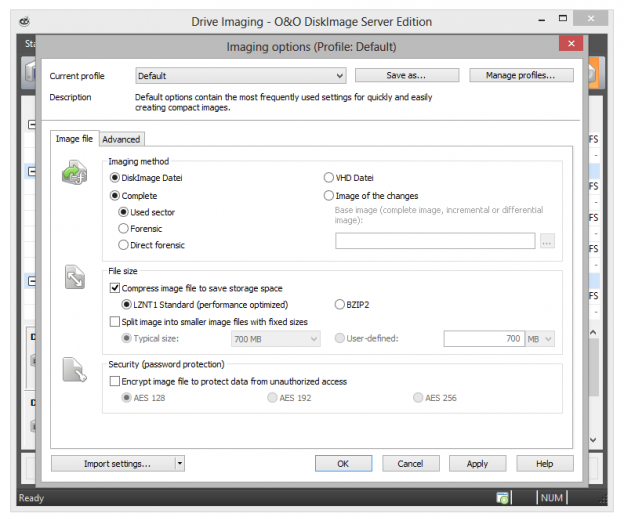Select the DiskImage Datei radio button
Viewport: 624px width, 524px height.
(115, 177)
